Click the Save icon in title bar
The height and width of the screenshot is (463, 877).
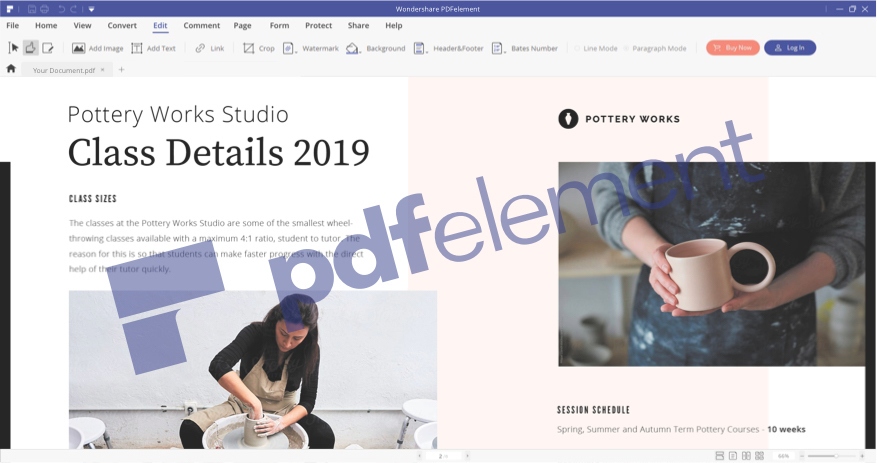click(x=32, y=9)
